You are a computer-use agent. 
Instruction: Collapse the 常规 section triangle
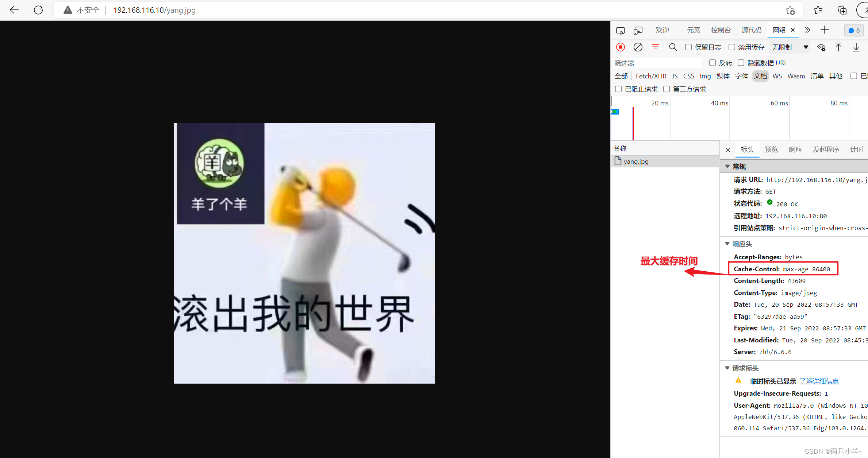click(x=727, y=166)
